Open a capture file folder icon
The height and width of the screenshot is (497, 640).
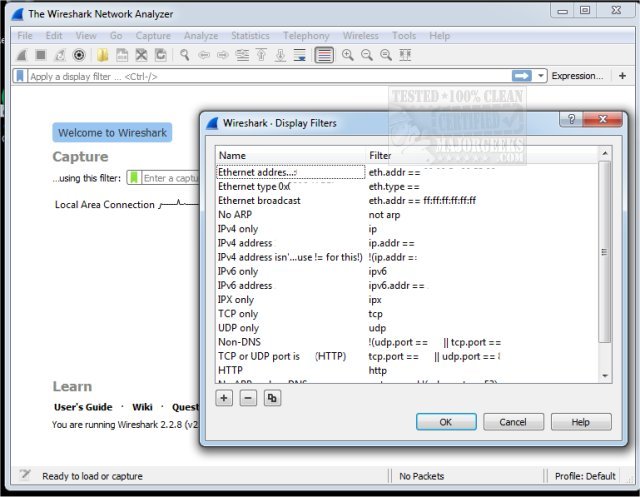(102, 55)
